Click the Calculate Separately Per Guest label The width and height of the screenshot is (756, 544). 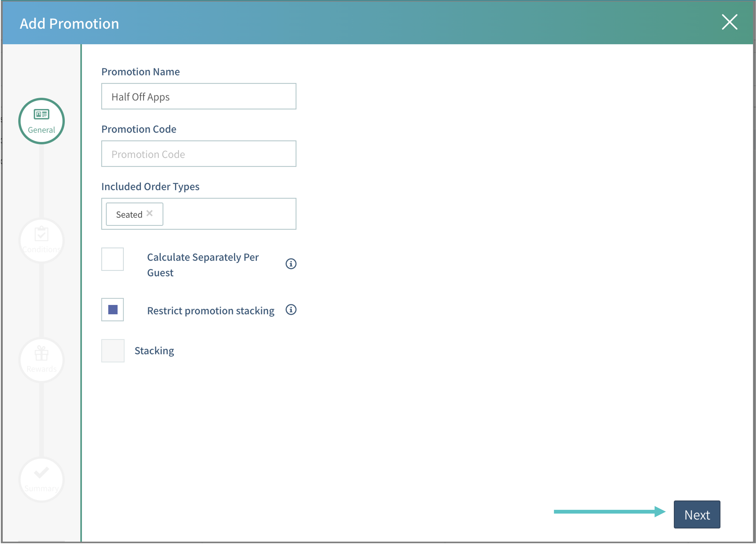tap(203, 265)
